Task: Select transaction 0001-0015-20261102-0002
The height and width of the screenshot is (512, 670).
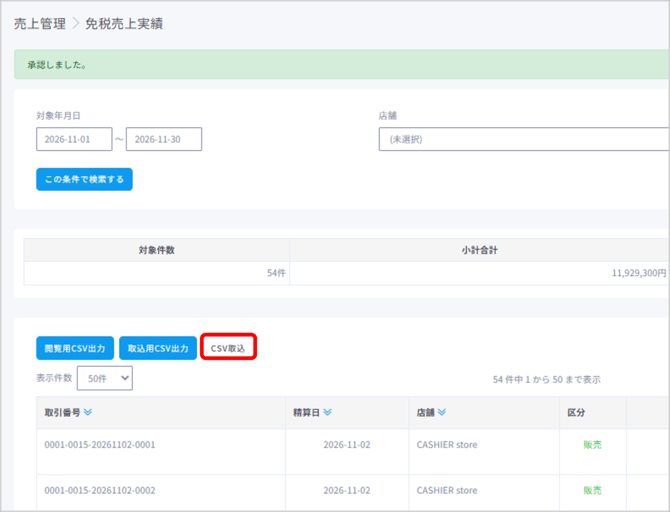Action: [x=100, y=491]
